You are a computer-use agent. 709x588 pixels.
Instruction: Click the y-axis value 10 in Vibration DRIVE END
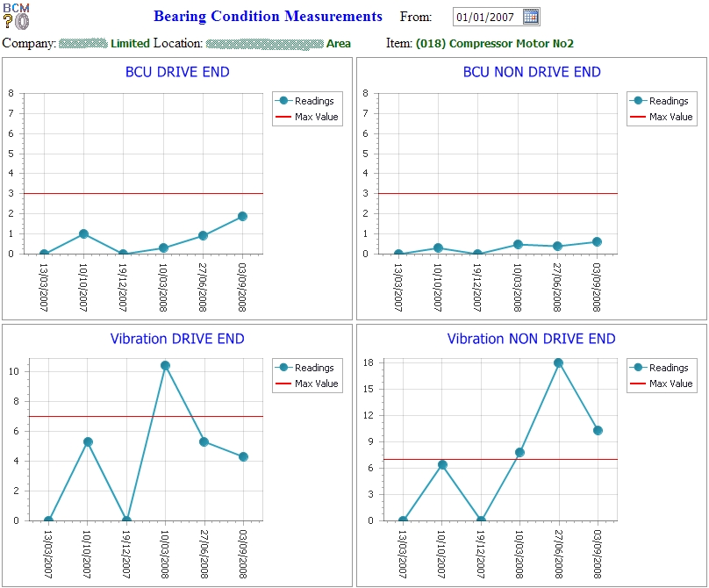[x=13, y=371]
